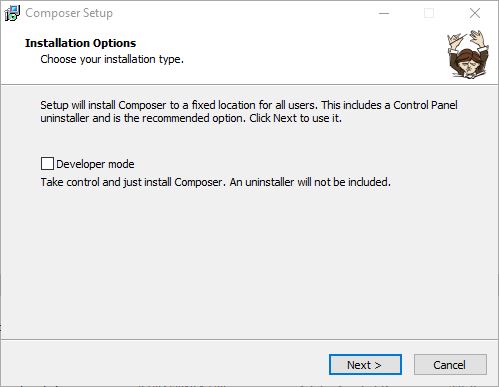Viewport: 499px width, 387px height.
Task: Click the Composer conductor logo image
Action: 468,54
